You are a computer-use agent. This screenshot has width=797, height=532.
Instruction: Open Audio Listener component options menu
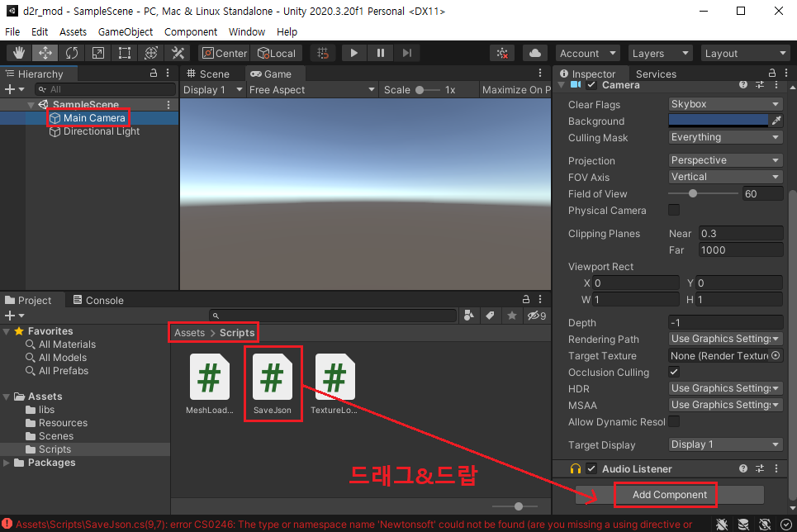click(x=776, y=468)
